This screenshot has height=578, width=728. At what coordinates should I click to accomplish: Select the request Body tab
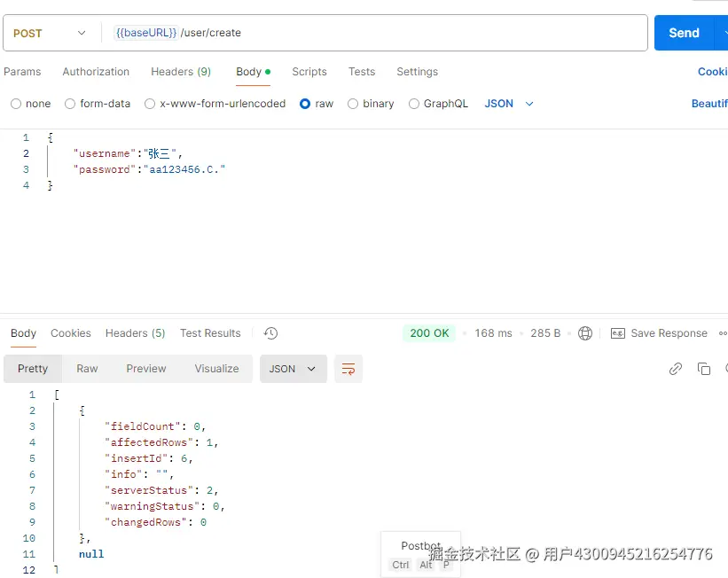click(x=253, y=72)
